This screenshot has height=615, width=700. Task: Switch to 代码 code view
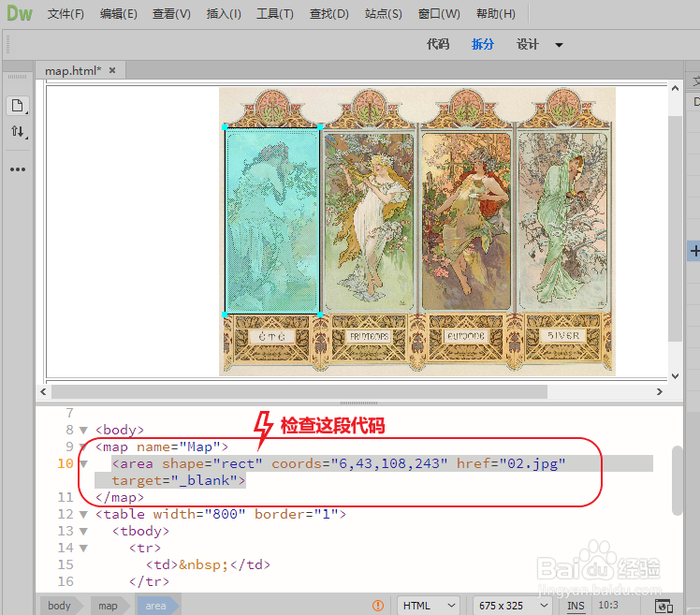[438, 44]
